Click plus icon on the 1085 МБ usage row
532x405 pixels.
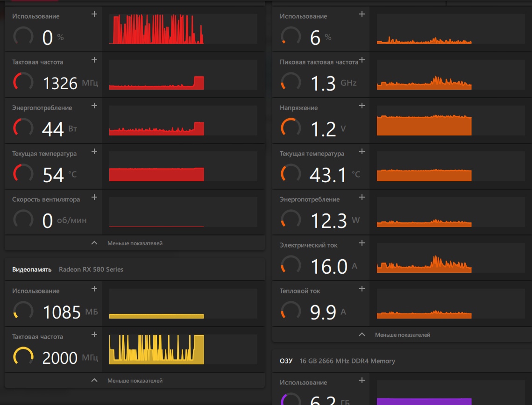94,289
